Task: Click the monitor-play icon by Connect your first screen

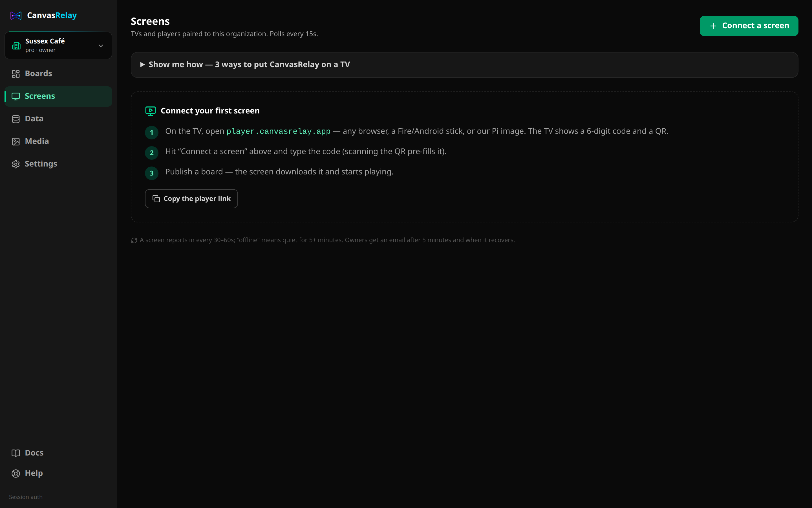Action: click(150, 111)
